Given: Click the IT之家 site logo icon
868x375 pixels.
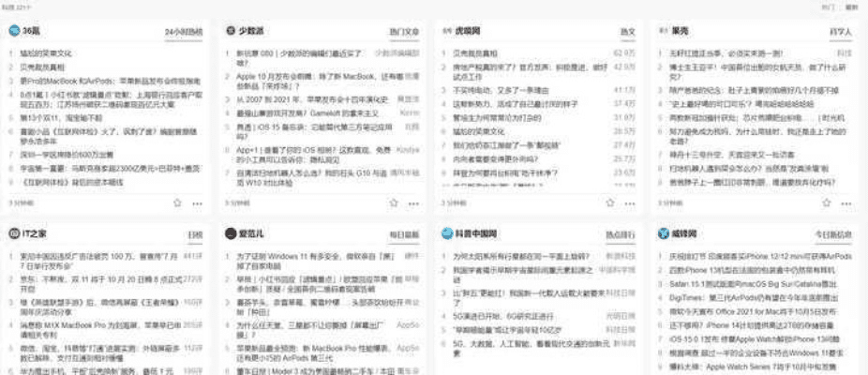Looking at the screenshot, I should (x=14, y=233).
